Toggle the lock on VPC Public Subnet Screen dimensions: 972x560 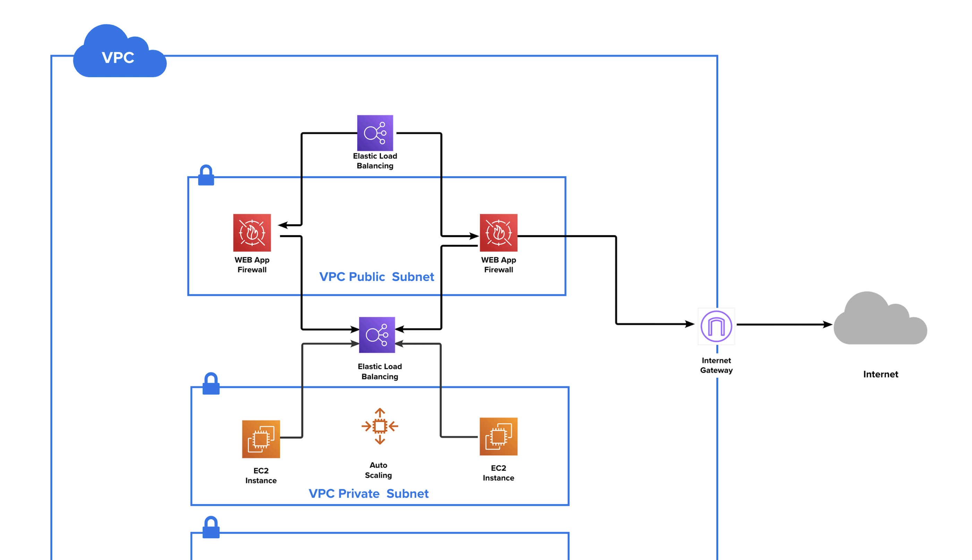(206, 176)
